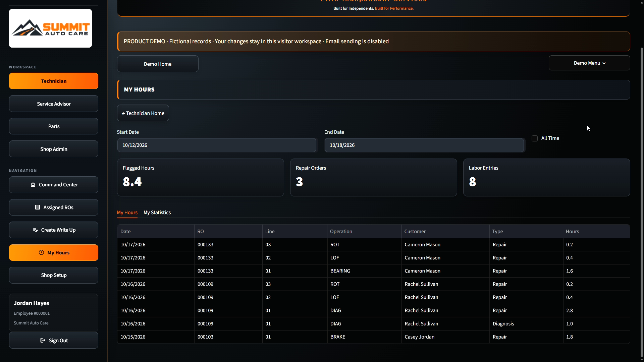Click the Line column header

coord(294,232)
